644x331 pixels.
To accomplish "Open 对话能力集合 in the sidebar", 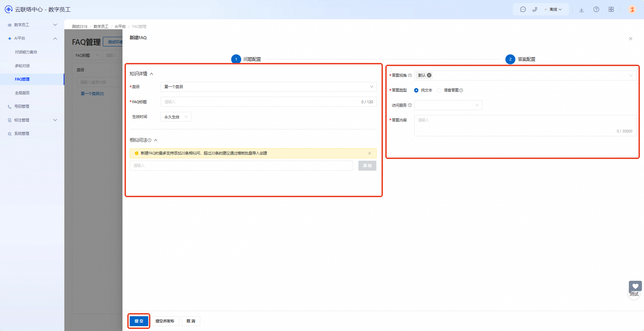I will click(x=26, y=52).
